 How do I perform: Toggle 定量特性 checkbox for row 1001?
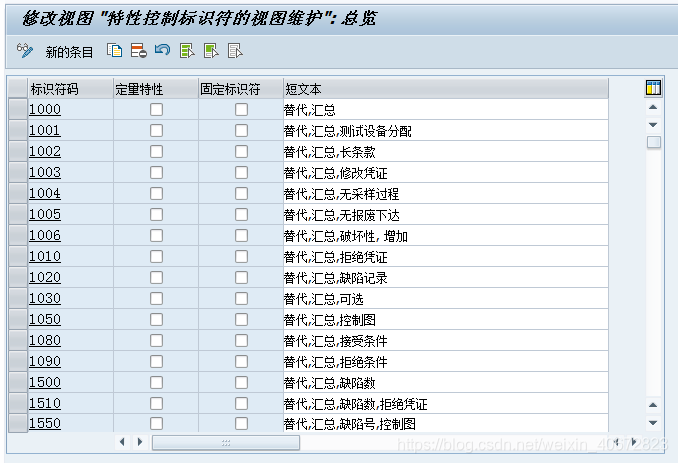point(157,131)
